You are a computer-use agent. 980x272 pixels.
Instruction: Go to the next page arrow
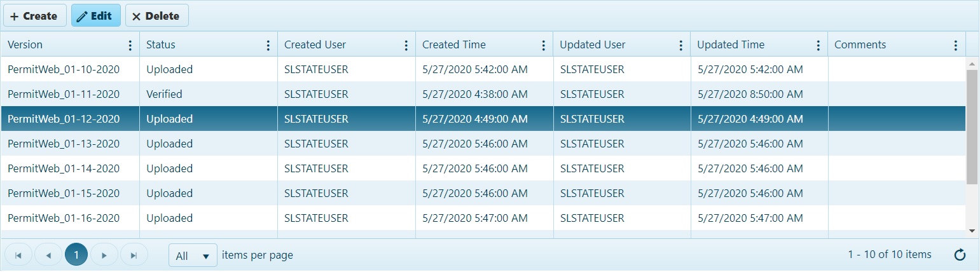104,255
